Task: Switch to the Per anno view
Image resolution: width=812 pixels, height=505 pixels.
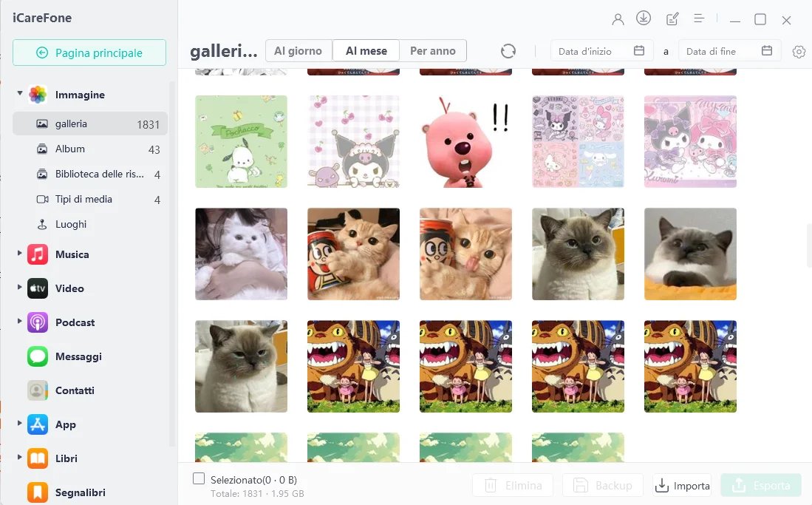Action: point(433,51)
